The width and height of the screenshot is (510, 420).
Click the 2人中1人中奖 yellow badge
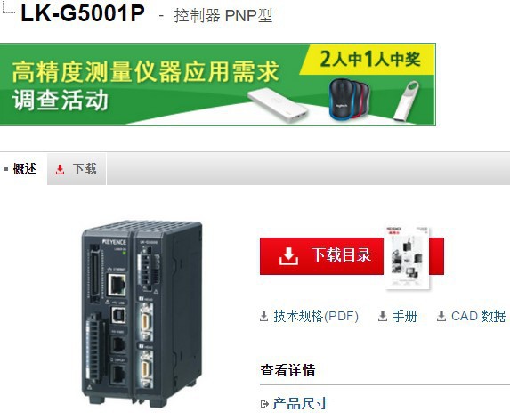pyautogui.click(x=370, y=59)
